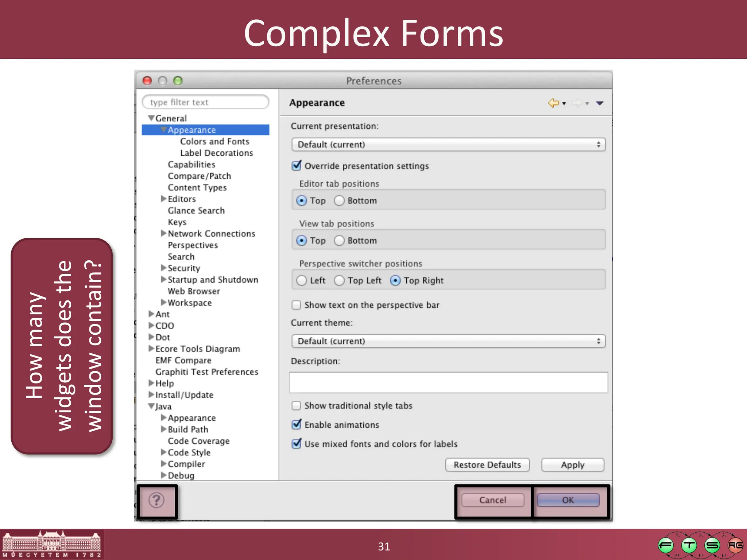Select EMF Compare tree item
Image resolution: width=747 pixels, height=560 pixels.
(x=183, y=360)
